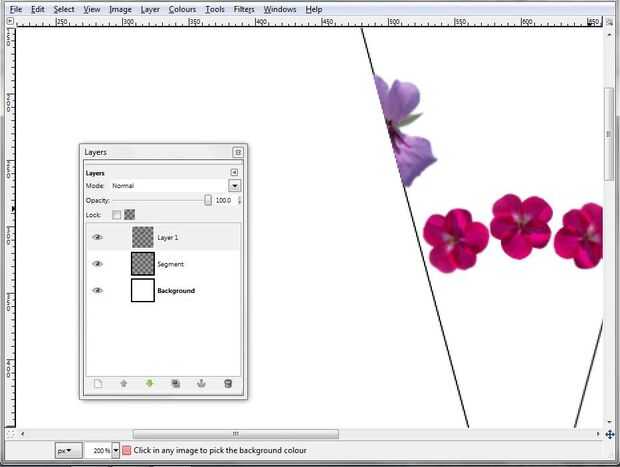Open the Filters menu
620x467 pixels.
(244, 9)
